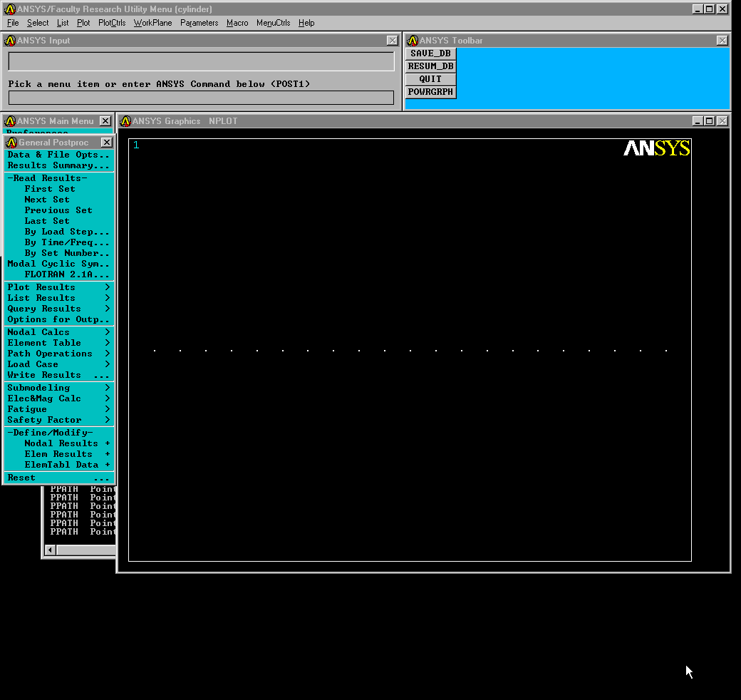The image size is (741, 700).
Task: Click the ANSYS icon in Input window title bar
Action: pyautogui.click(x=10, y=41)
